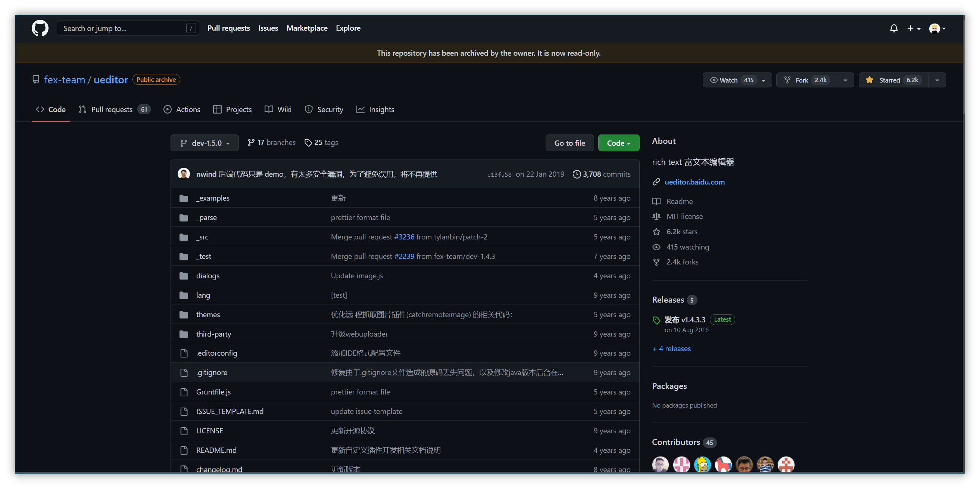Open the .gitignore file
This screenshot has width=980, height=489.
click(x=212, y=372)
